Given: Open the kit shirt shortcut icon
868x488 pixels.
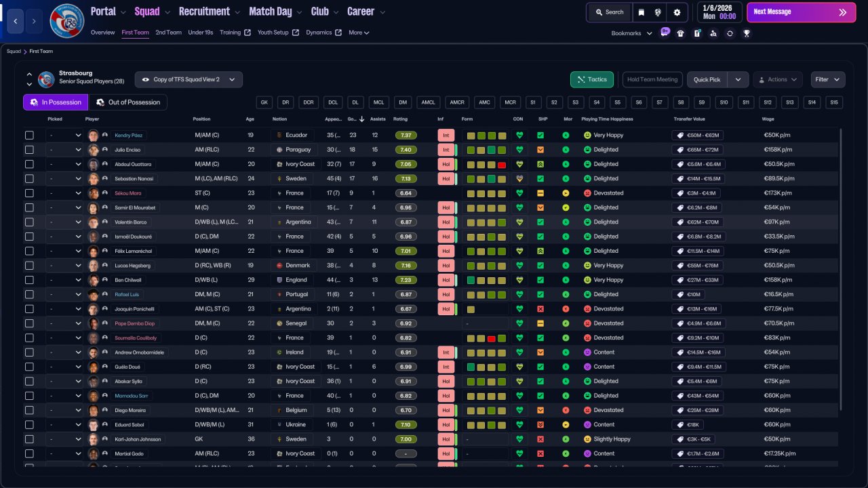Looking at the screenshot, I should 680,33.
